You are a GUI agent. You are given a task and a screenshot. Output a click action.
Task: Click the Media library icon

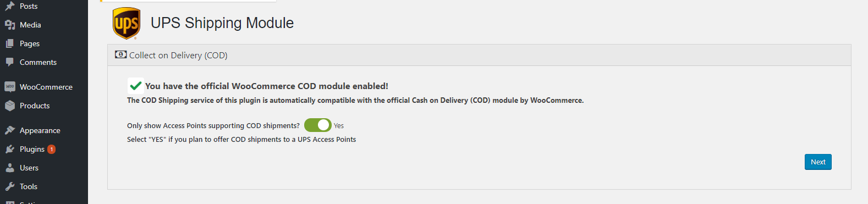click(10, 25)
